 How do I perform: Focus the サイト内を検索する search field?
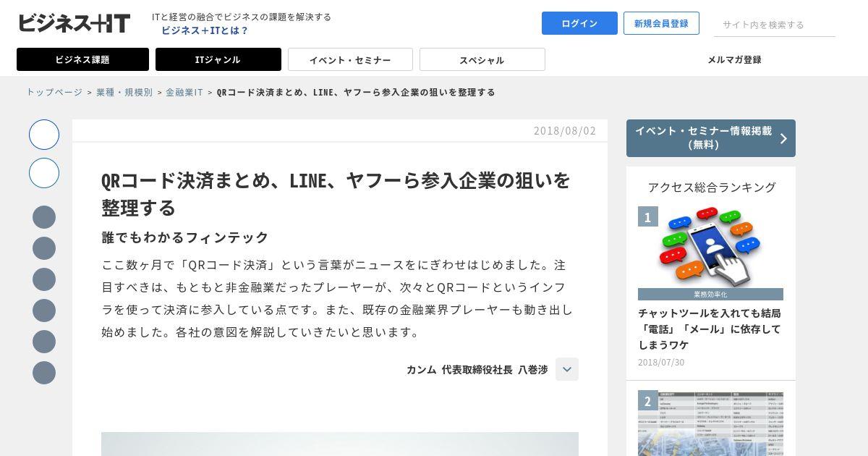tap(775, 25)
